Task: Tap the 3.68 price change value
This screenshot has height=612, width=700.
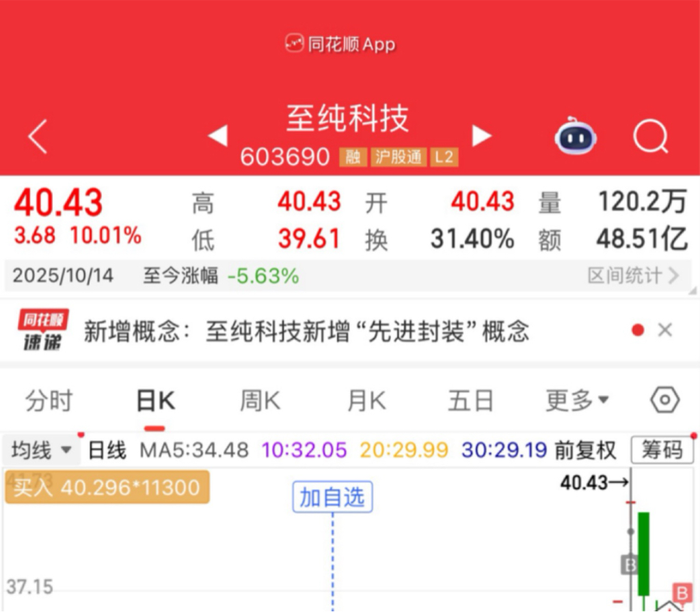Action: [35, 236]
